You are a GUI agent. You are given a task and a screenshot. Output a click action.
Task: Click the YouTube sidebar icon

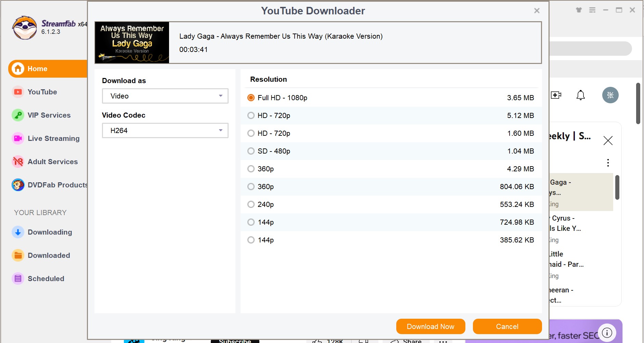(18, 92)
